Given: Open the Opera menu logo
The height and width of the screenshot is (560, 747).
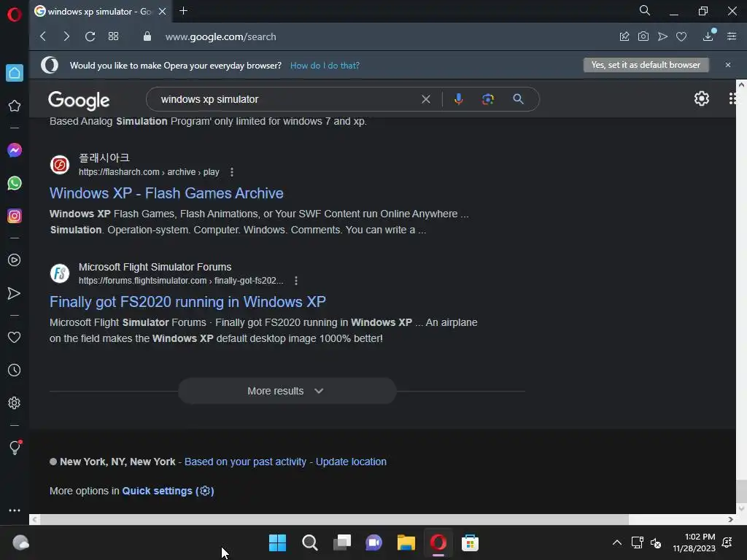Looking at the screenshot, I should pyautogui.click(x=15, y=15).
